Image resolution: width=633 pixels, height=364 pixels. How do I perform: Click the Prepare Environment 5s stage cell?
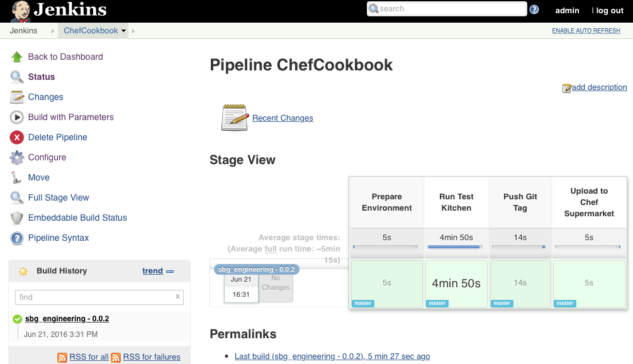387,284
